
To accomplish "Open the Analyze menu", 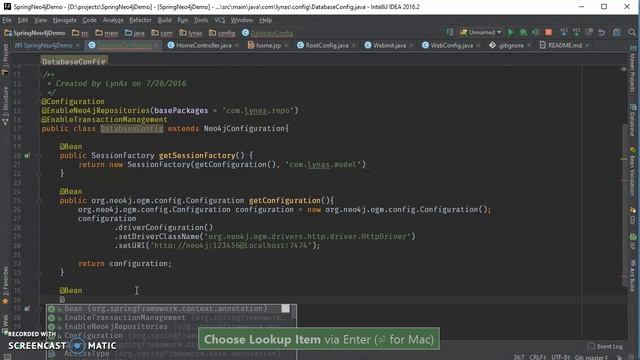I will tap(113, 20).
